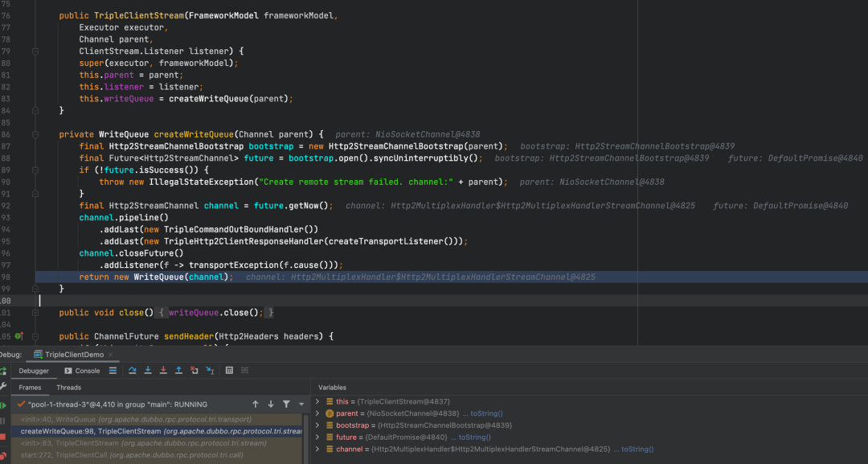This screenshot has width=868, height=464.
Task: Expand the 'this' variable node
Action: (317, 401)
